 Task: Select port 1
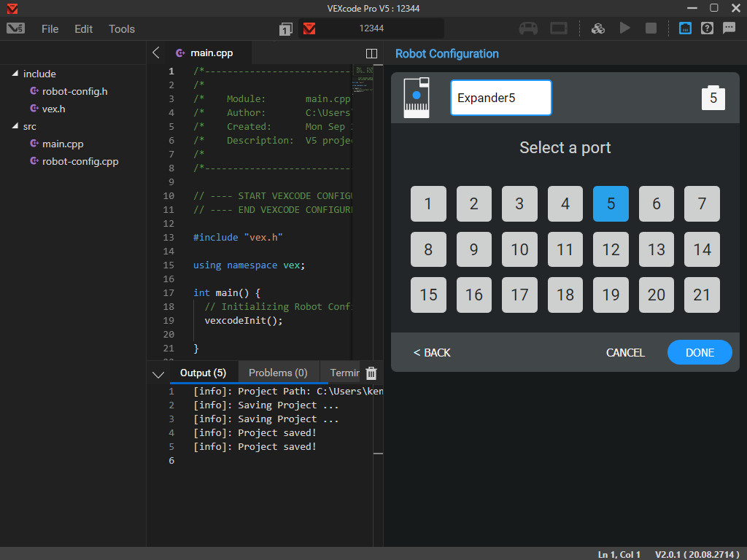tap(428, 204)
